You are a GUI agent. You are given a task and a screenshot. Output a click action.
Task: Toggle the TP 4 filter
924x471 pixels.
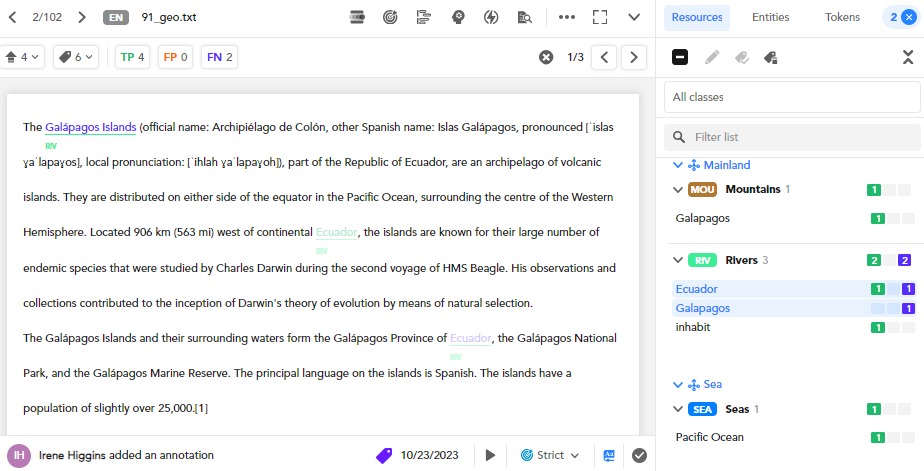133,57
